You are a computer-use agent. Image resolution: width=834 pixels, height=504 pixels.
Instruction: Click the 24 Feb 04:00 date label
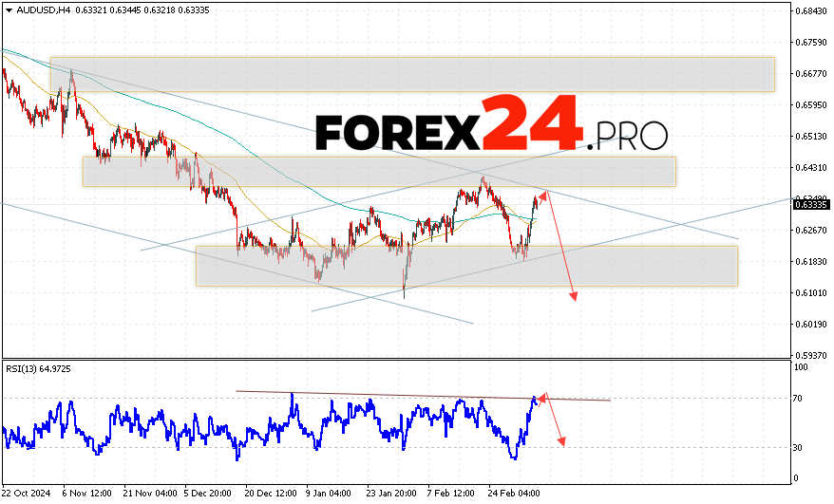pyautogui.click(x=514, y=494)
